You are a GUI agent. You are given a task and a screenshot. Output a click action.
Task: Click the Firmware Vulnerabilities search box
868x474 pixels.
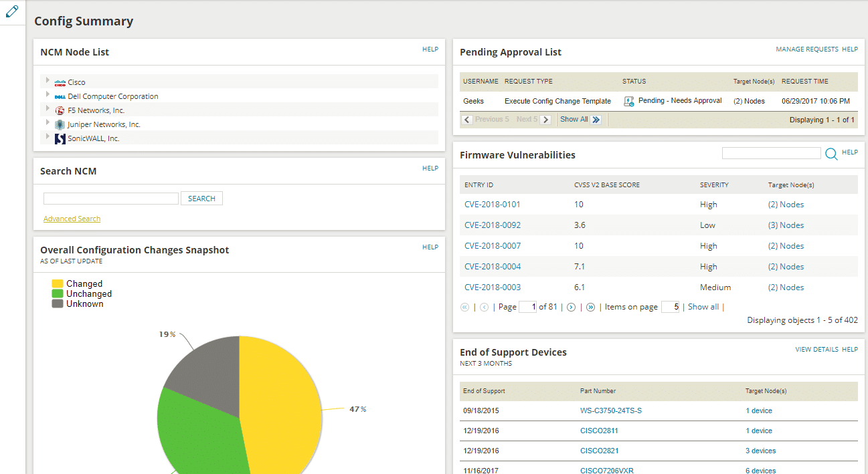coord(772,154)
